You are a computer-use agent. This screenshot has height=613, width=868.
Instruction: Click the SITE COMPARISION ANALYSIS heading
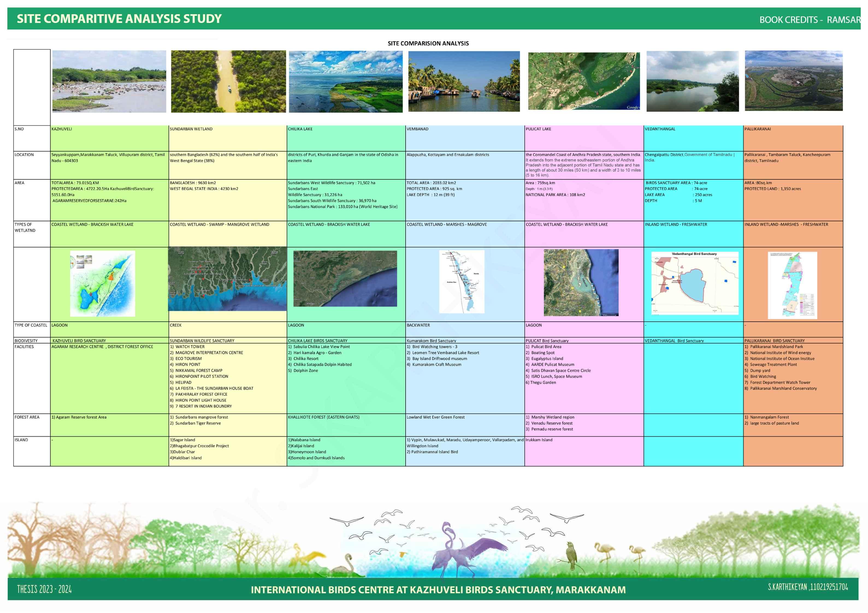pos(428,43)
